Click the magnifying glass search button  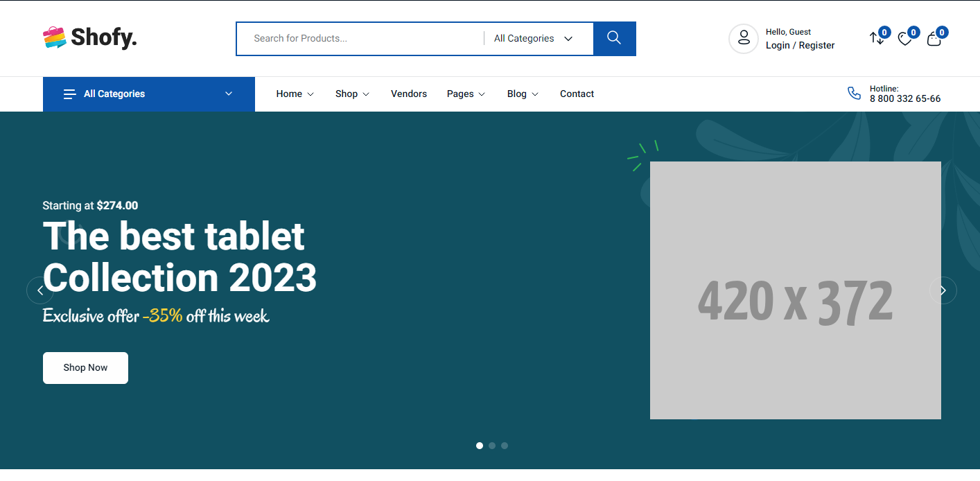(614, 38)
